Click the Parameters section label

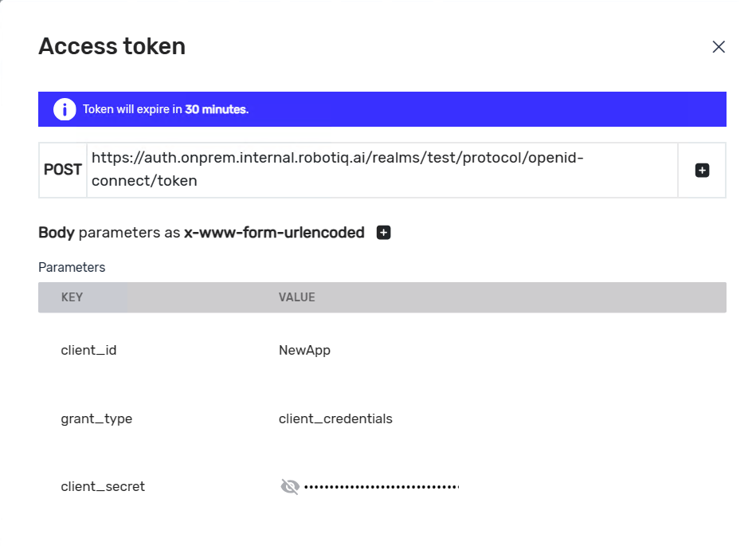click(72, 267)
